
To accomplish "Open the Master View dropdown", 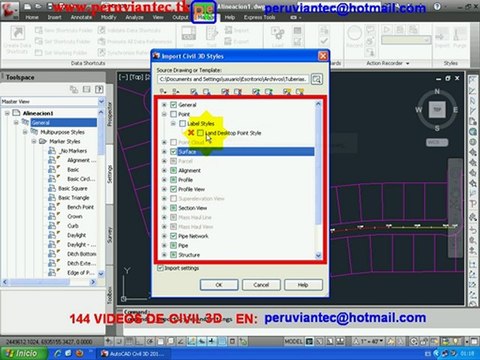I will click(x=101, y=101).
